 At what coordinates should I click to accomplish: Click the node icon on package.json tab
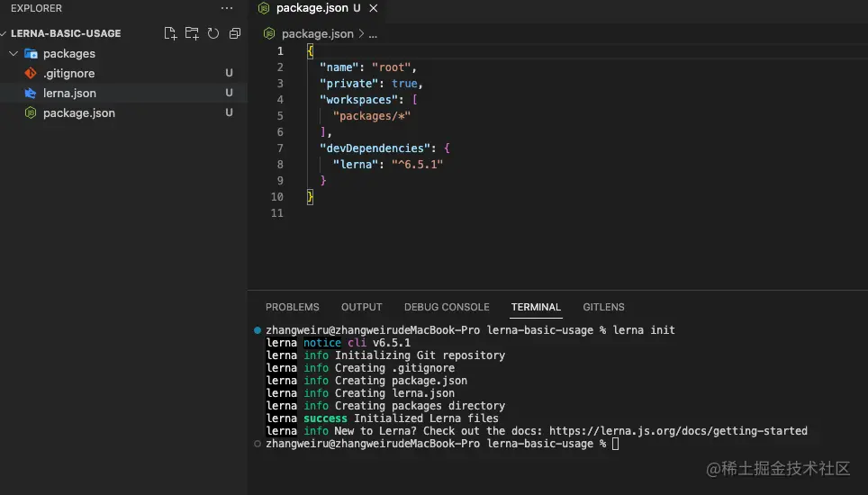pyautogui.click(x=264, y=8)
